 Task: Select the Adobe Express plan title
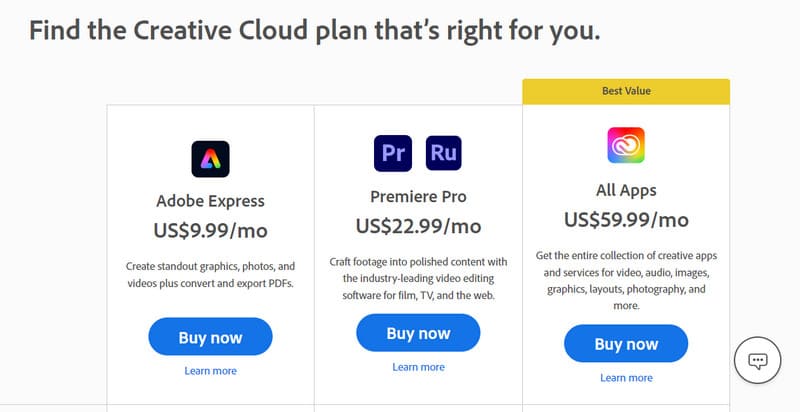(x=210, y=200)
